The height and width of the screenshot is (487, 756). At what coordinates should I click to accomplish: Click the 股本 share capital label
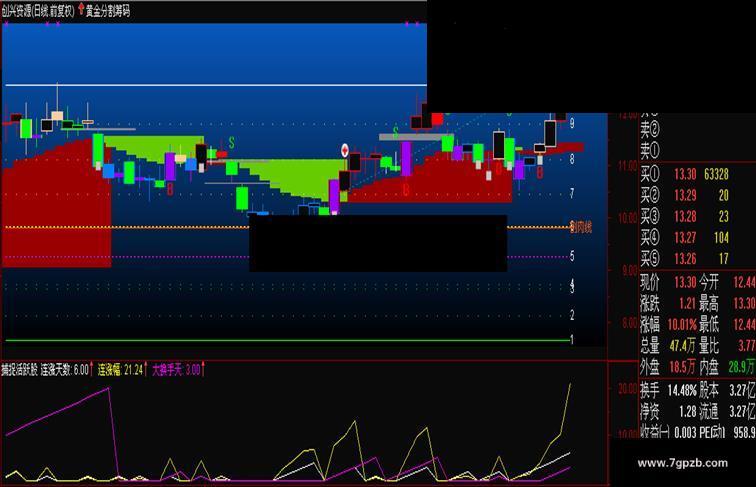(x=709, y=390)
